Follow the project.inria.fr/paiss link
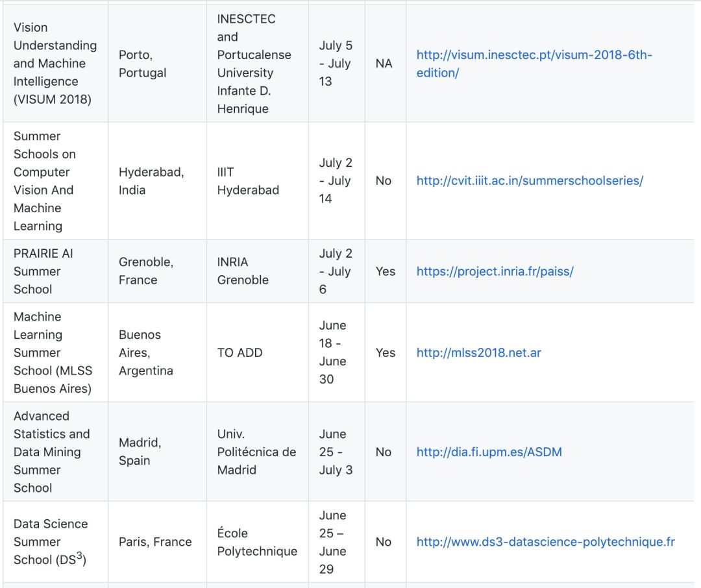 coord(495,271)
